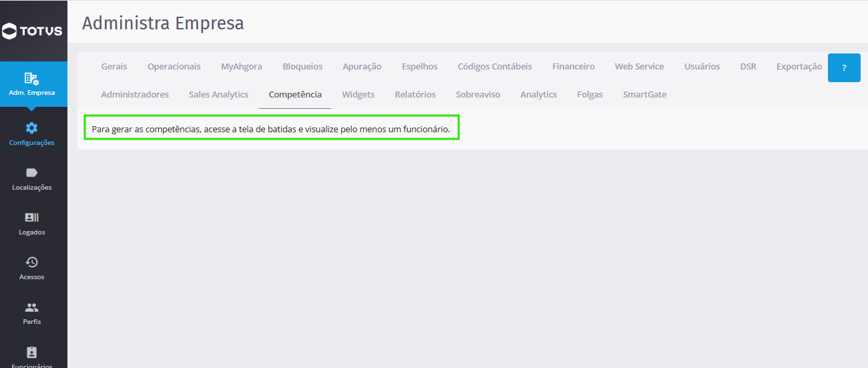The image size is (868, 368).
Task: Go to Localizações tag icon
Action: [32, 173]
